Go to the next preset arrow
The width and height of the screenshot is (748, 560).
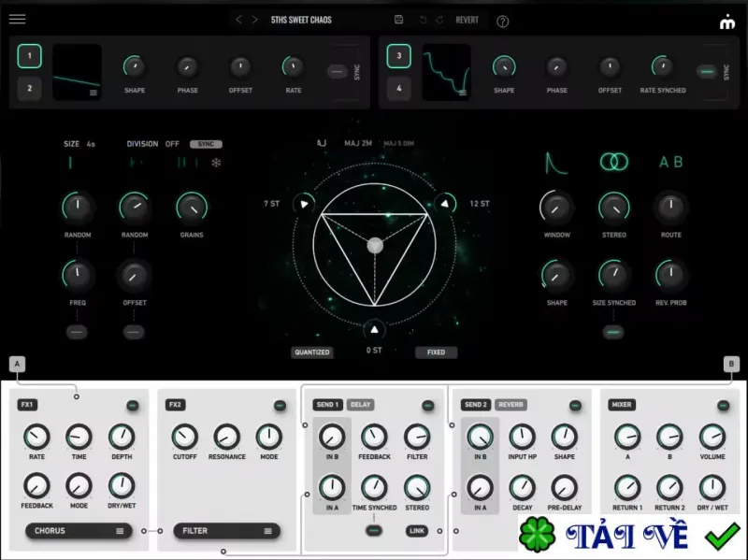pos(254,20)
